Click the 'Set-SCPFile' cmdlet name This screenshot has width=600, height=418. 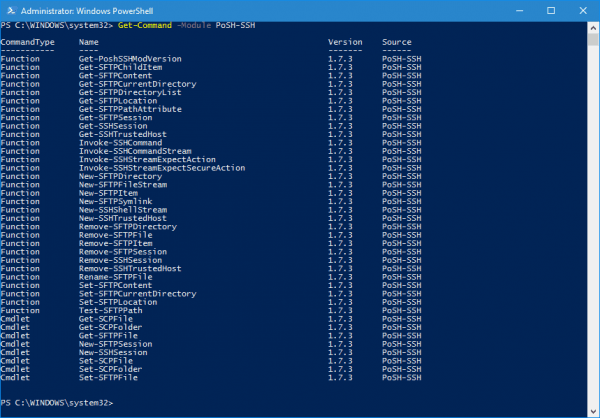click(106, 361)
